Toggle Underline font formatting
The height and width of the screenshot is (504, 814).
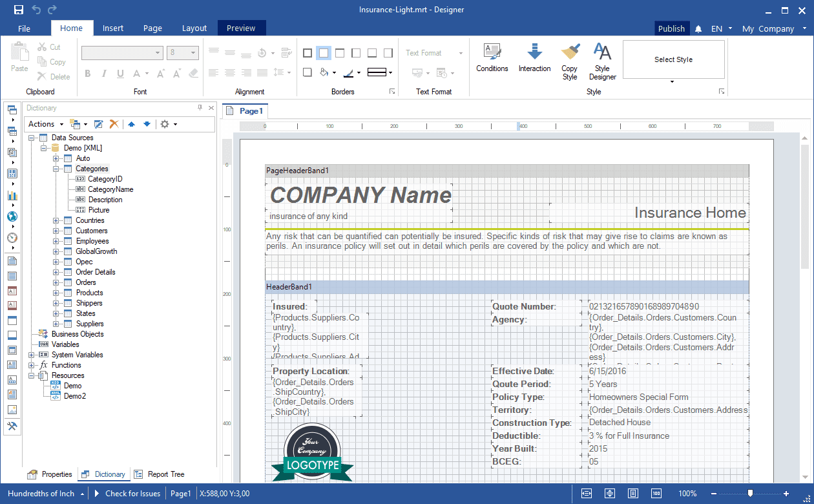pyautogui.click(x=120, y=74)
